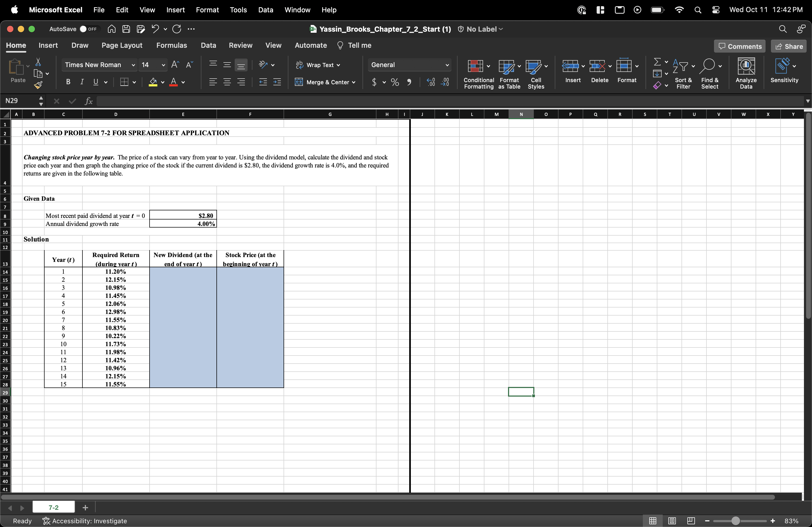This screenshot has width=812, height=527.
Task: Open the fill color dropdown arrow
Action: 163,82
